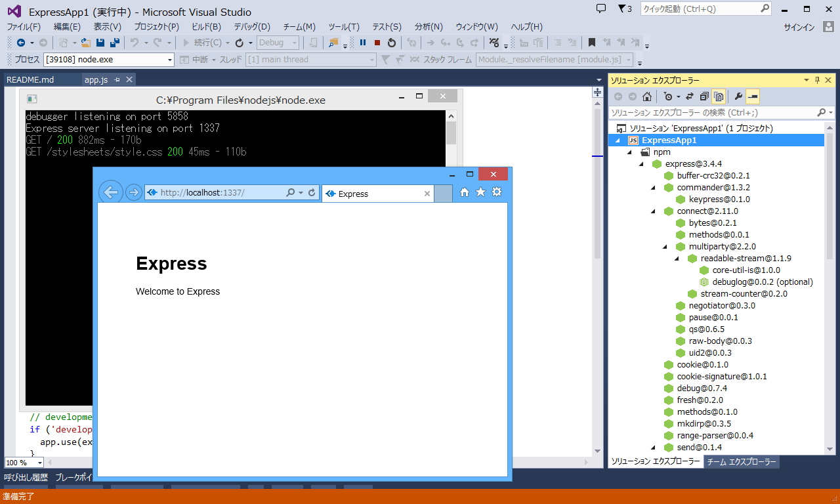Collapse the connect@2.11.0 package node
Screen dimensions: 840x504
tap(654, 211)
